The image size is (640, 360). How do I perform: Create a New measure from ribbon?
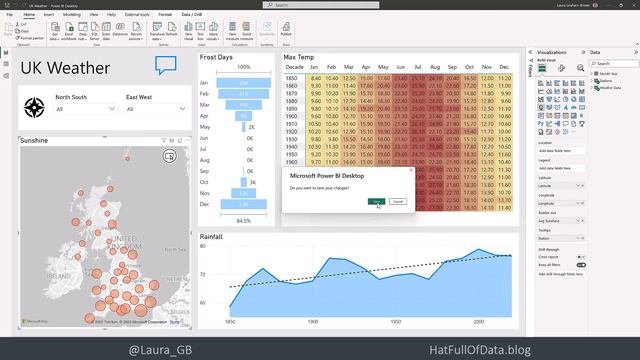click(232, 31)
